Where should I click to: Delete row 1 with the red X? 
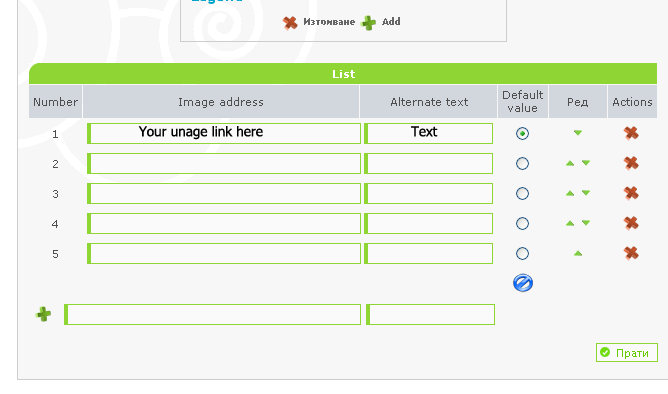[x=631, y=133]
